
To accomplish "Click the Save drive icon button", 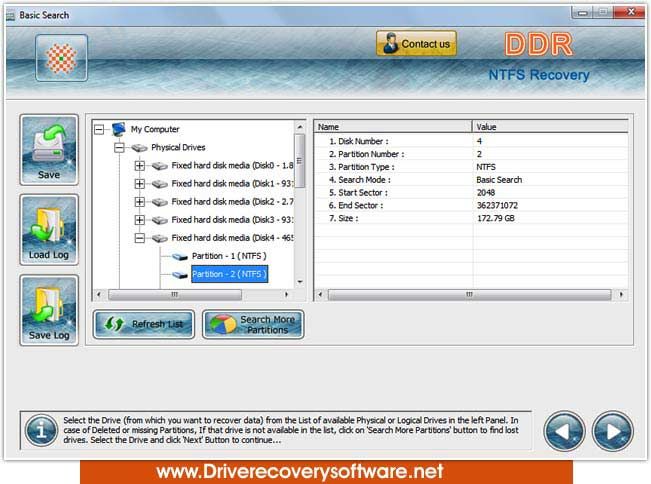I will [x=49, y=149].
